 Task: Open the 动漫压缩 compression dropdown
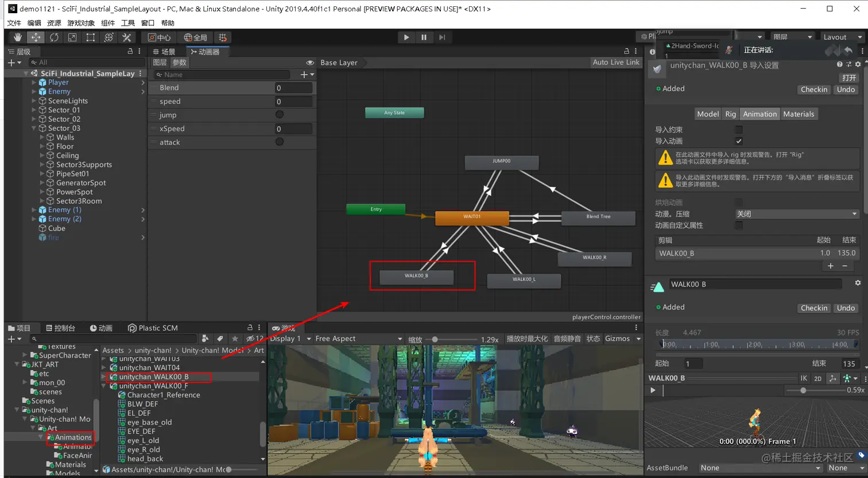(797, 214)
